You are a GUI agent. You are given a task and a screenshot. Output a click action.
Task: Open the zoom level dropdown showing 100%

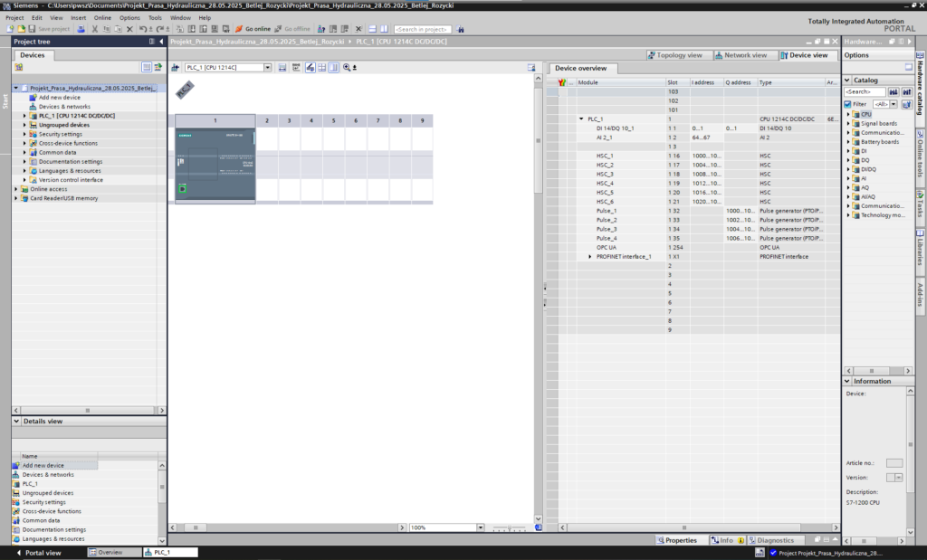(480, 527)
